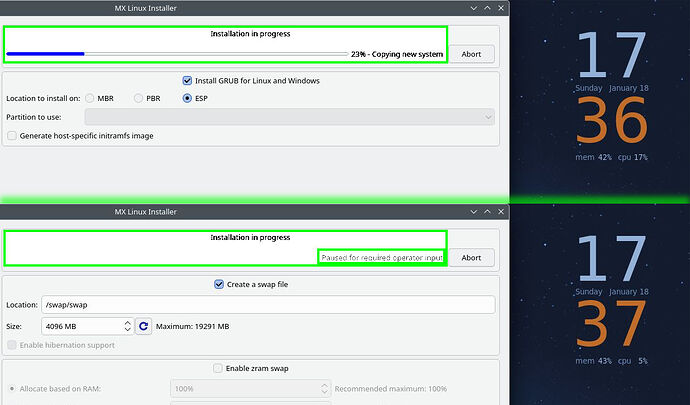This screenshot has width=690, height=405.
Task: Uncheck Install GRUB for Linux and Windows
Action: (x=187, y=81)
